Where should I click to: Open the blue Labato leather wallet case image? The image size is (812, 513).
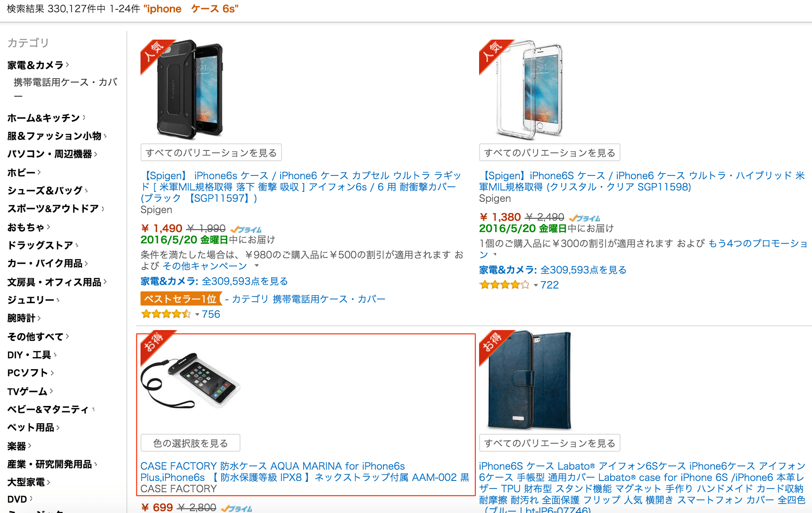(x=529, y=380)
